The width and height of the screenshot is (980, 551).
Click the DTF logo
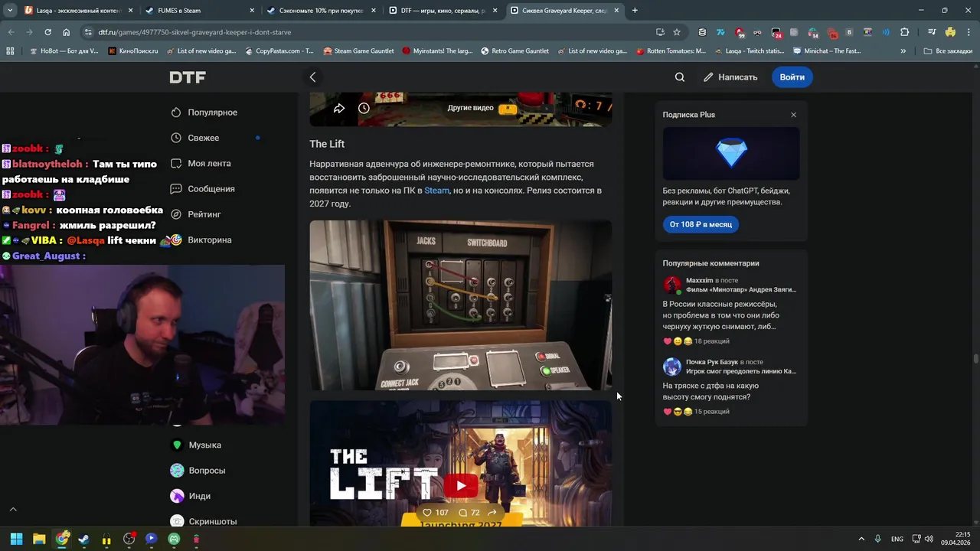pyautogui.click(x=188, y=77)
